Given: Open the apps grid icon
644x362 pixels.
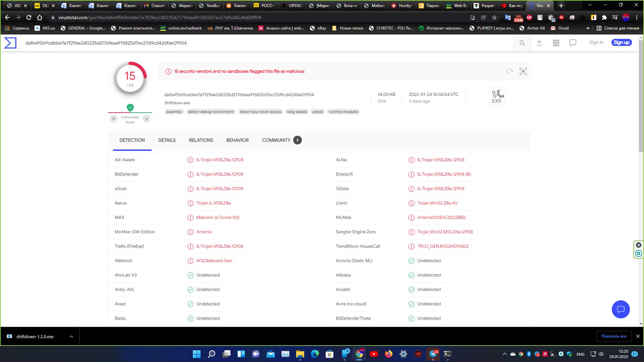Looking at the screenshot, I should pyautogui.click(x=556, y=43).
